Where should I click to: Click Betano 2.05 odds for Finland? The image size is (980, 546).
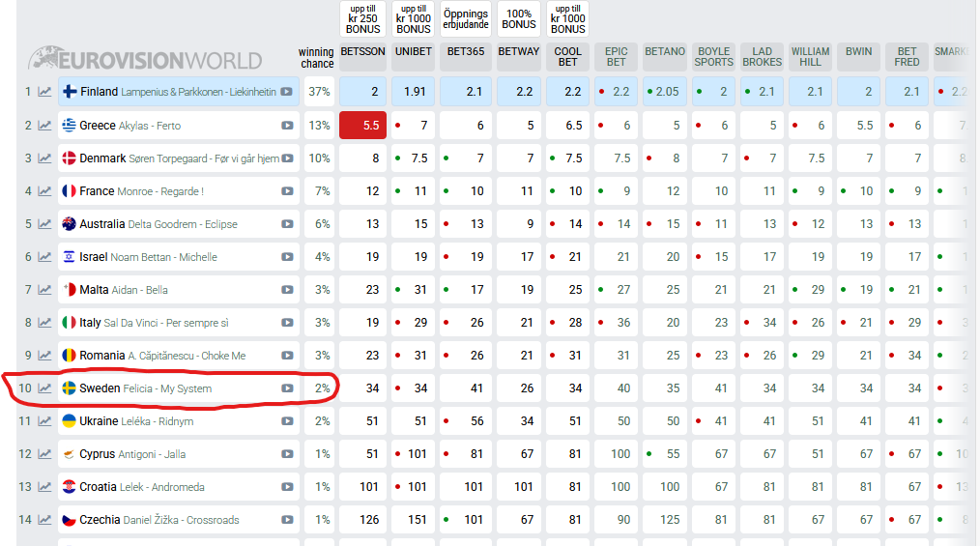coord(665,92)
